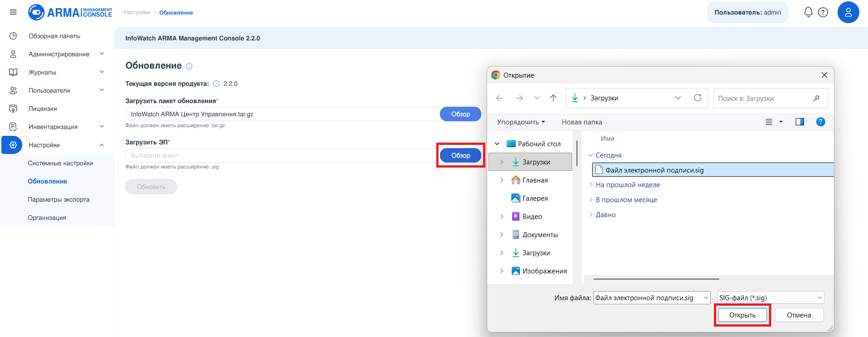Viewport: 868px width, 337px height.
Task: Go up one folder level in dialog
Action: pyautogui.click(x=553, y=98)
